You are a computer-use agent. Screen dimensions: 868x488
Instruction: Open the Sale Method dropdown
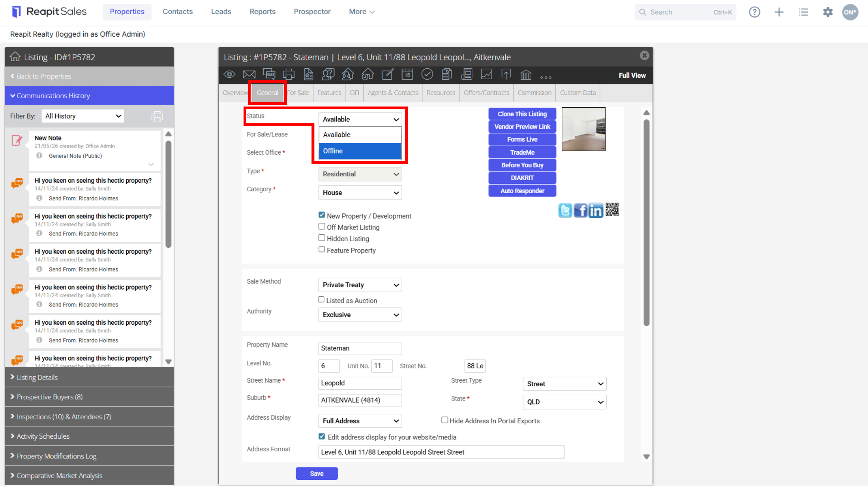tap(360, 285)
